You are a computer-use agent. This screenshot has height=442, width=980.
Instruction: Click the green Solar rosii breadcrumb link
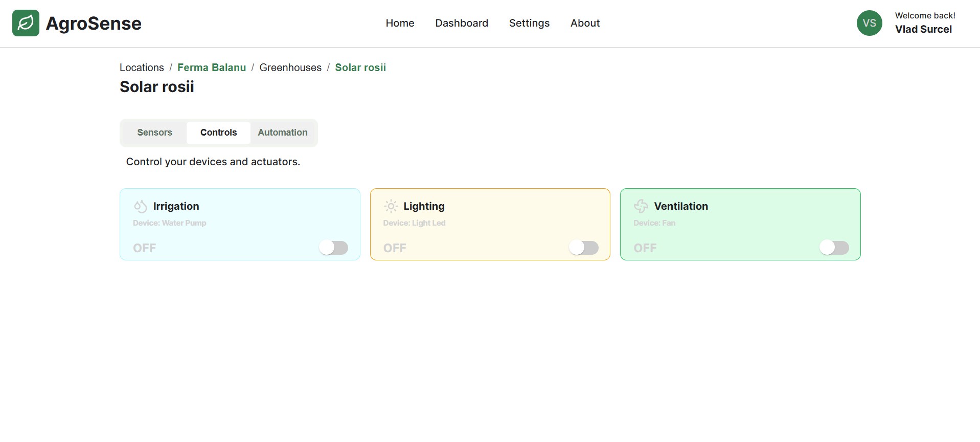360,68
